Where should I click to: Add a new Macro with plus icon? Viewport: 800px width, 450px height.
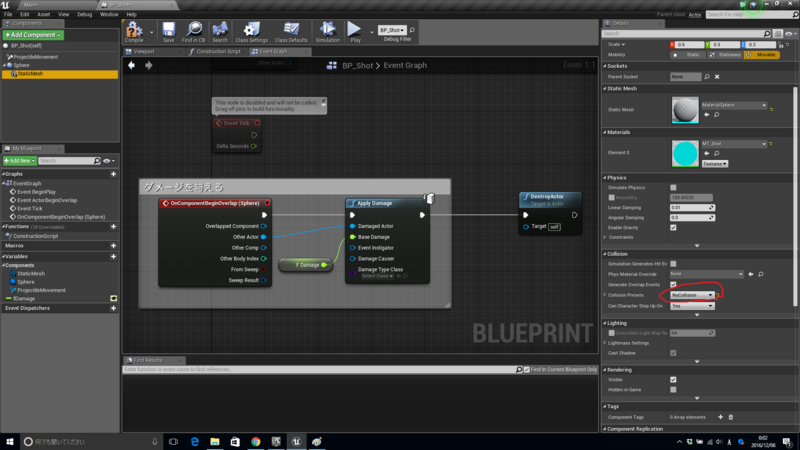[113, 245]
